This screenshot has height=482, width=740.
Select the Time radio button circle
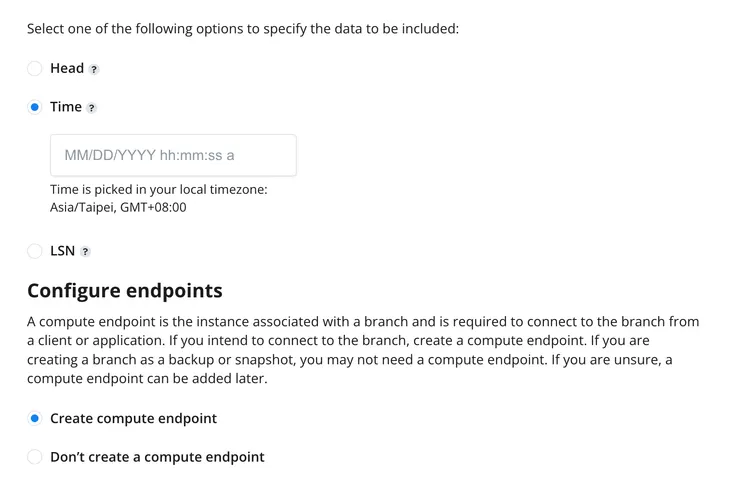[35, 107]
